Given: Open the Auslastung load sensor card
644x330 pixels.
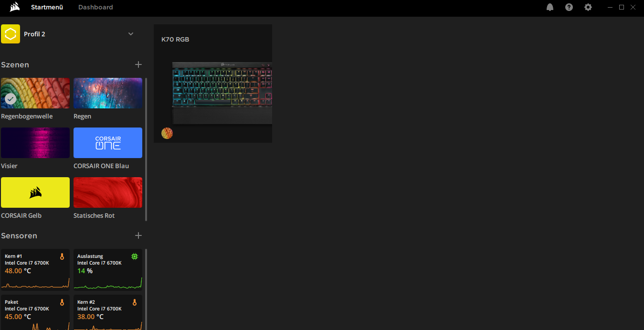Looking at the screenshot, I should pyautogui.click(x=108, y=270).
